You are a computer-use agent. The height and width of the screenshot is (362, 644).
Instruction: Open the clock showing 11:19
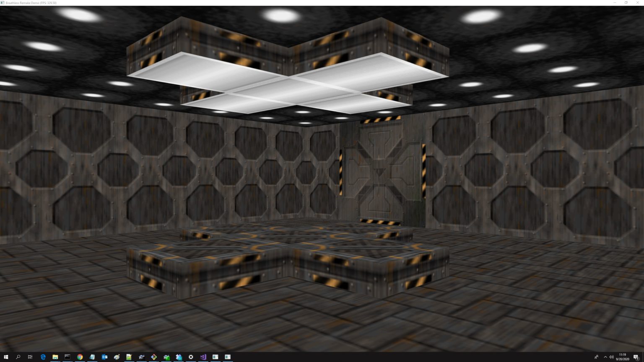pos(623,357)
